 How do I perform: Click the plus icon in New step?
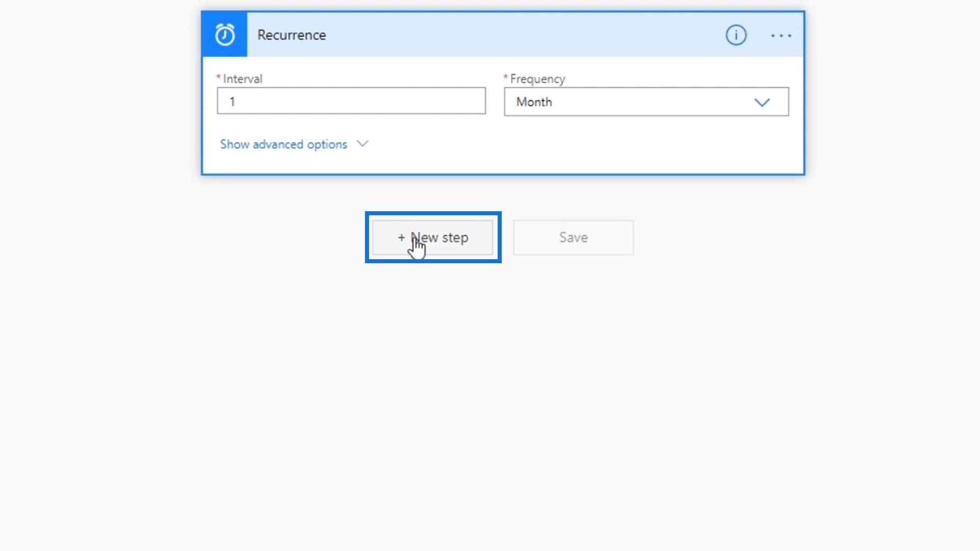[401, 237]
